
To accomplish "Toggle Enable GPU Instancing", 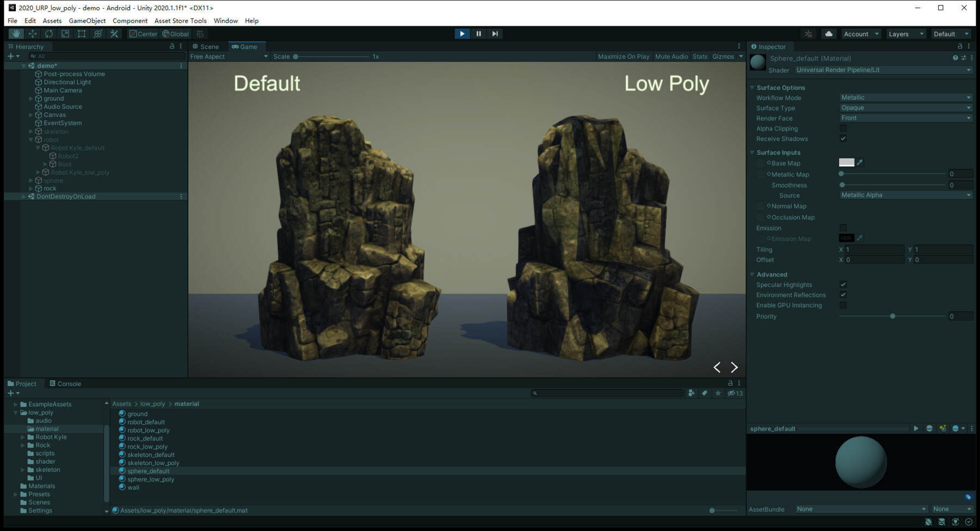I will (843, 305).
